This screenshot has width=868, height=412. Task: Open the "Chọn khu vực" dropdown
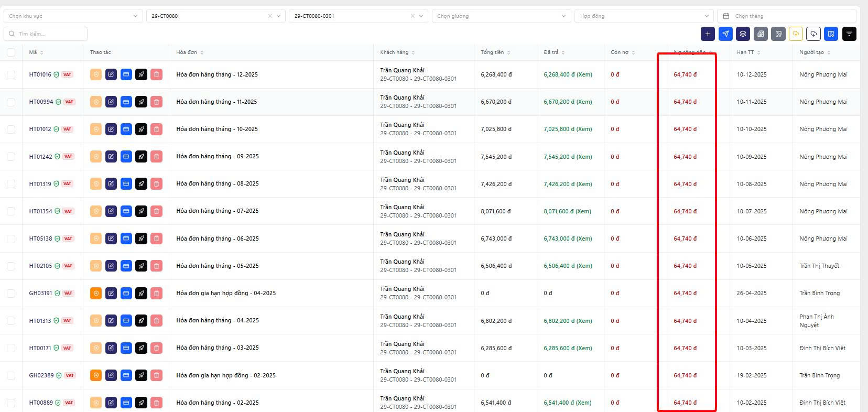73,16
